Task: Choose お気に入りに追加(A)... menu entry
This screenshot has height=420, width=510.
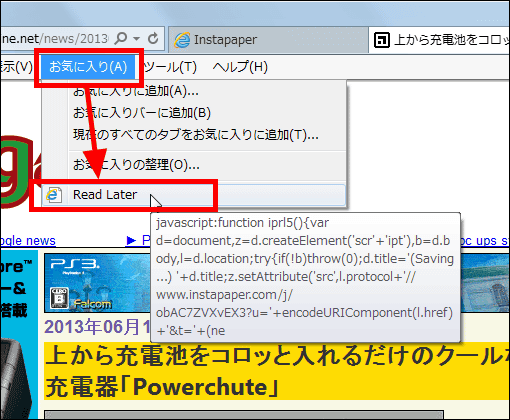Action: (x=194, y=91)
